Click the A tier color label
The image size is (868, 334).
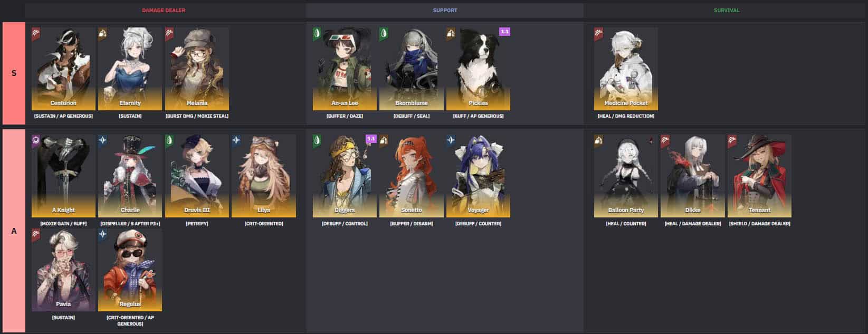14,231
